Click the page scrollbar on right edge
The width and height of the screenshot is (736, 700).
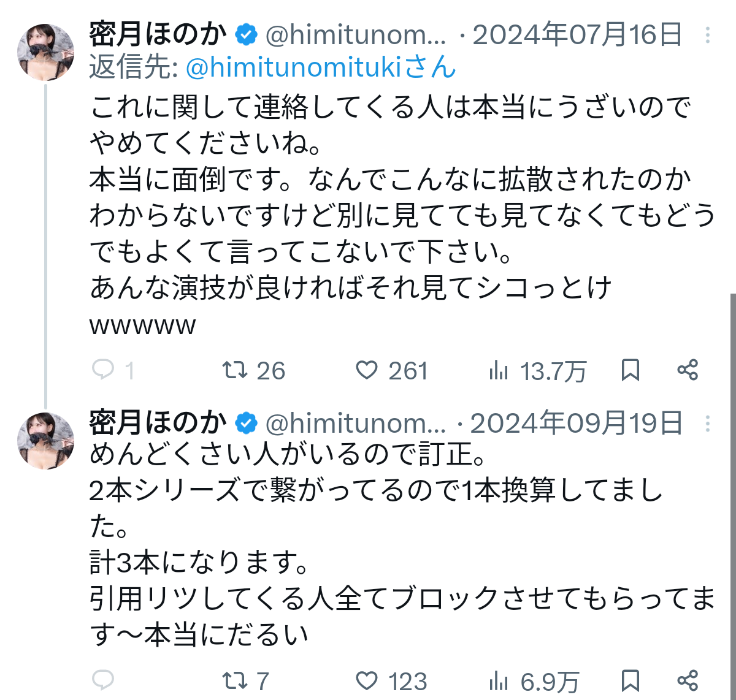tap(733, 496)
